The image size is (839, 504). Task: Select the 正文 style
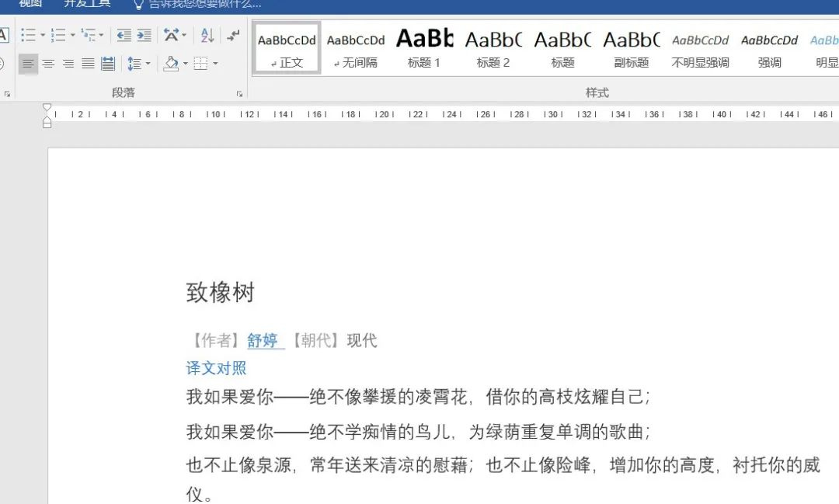tap(287, 48)
